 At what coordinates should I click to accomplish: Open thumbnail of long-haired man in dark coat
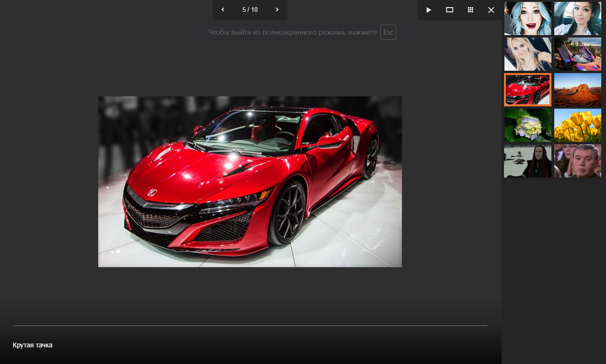click(x=528, y=161)
